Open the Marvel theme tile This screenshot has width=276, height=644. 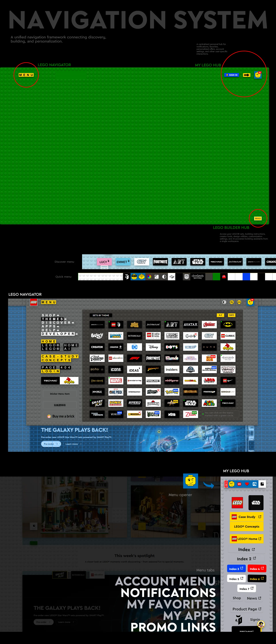[x=116, y=381]
